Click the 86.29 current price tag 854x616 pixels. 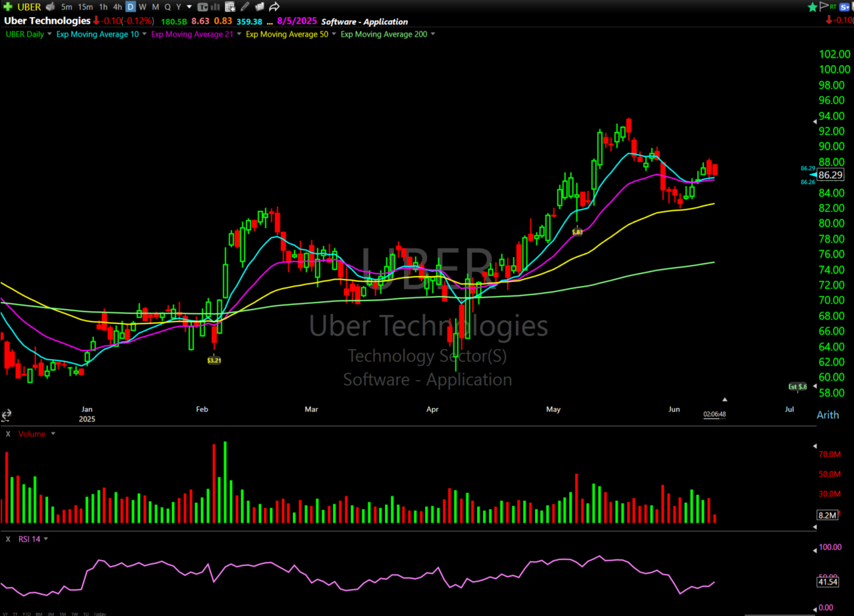click(830, 175)
